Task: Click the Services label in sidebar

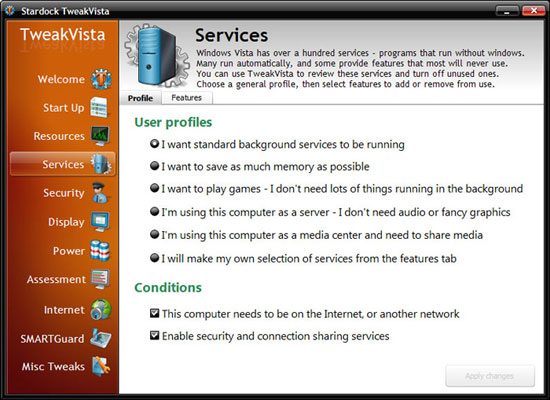Action: pos(63,165)
